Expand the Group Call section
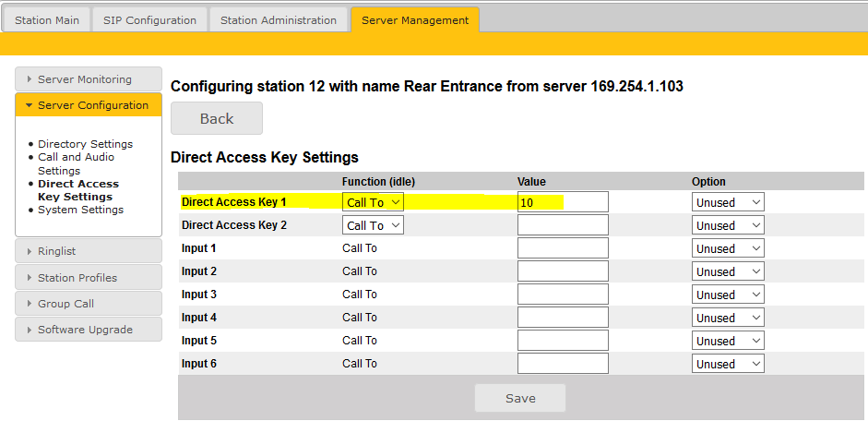This screenshot has height=421, width=868. click(88, 303)
